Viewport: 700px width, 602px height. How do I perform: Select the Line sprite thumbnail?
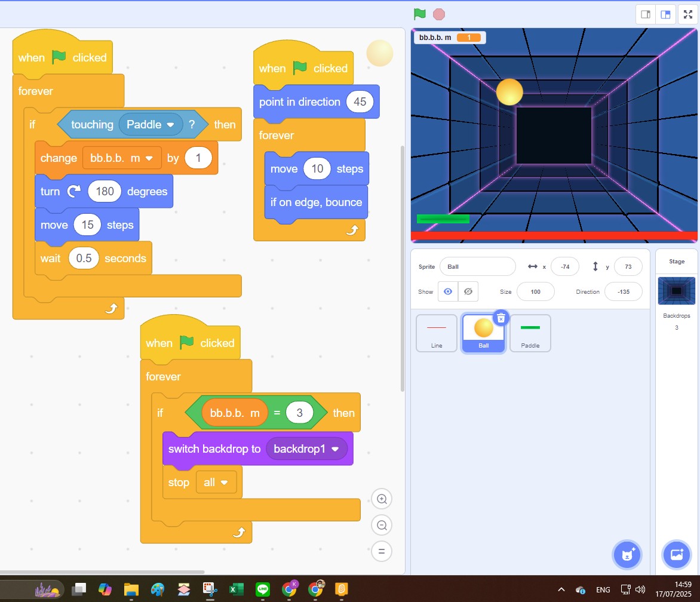coord(437,333)
